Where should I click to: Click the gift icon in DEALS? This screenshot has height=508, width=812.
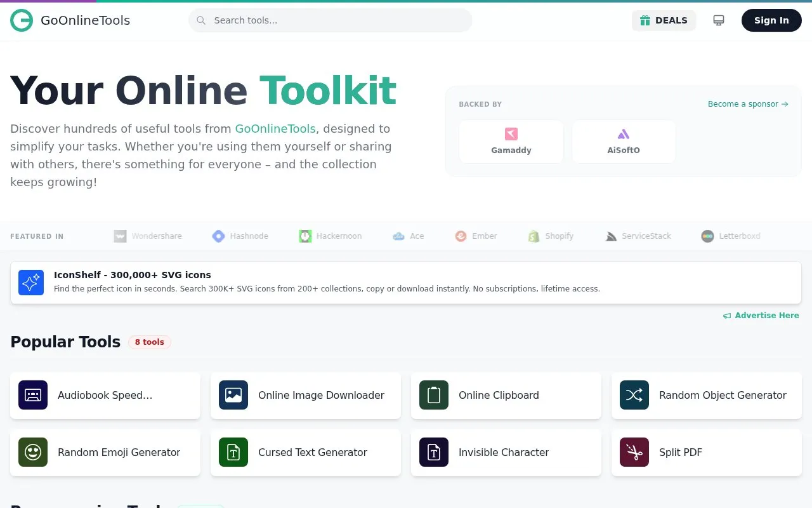[x=645, y=20]
